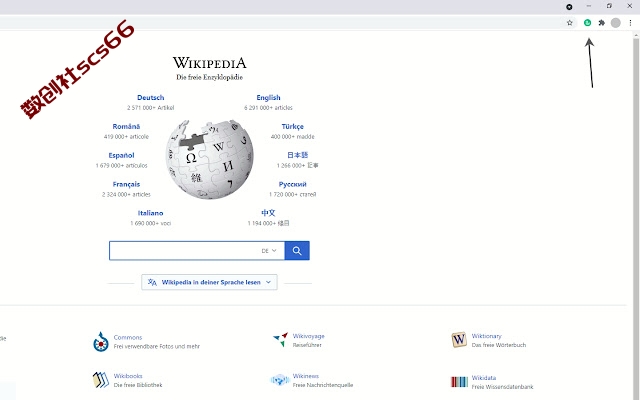The image size is (640, 400).
Task: Open the Italiano Wikipedia
Action: [x=150, y=213]
